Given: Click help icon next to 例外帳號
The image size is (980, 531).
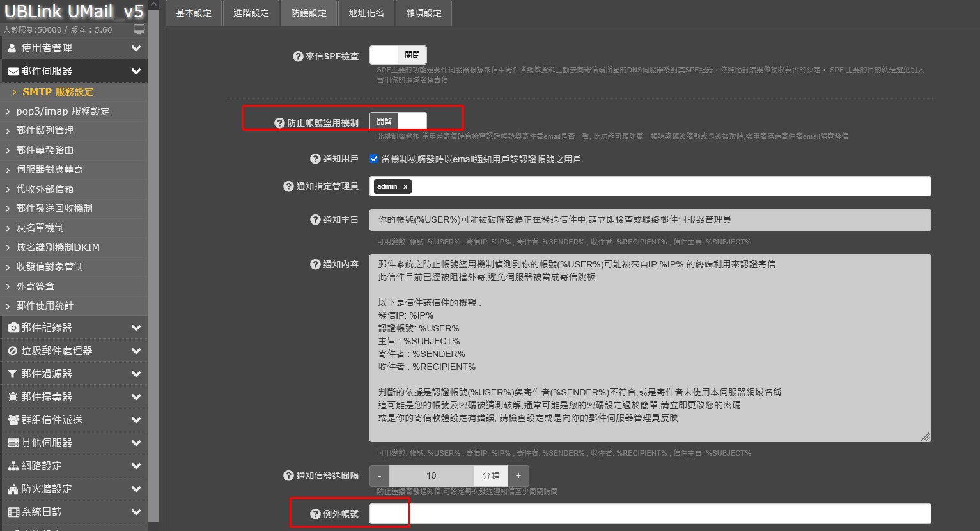Looking at the screenshot, I should pos(315,514).
